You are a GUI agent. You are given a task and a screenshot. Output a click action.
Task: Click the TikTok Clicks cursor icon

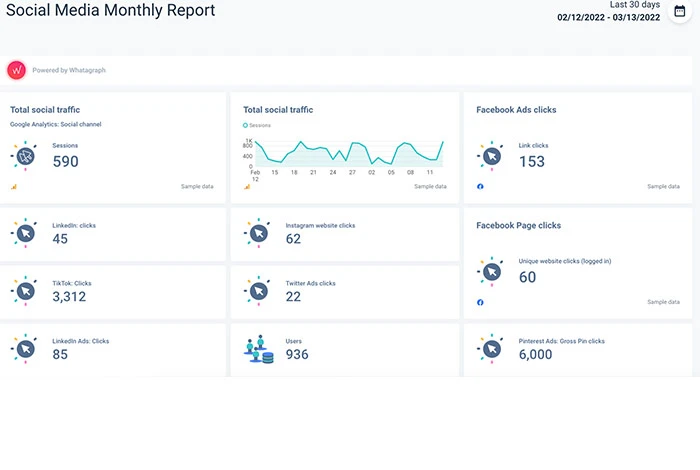pyautogui.click(x=25, y=290)
